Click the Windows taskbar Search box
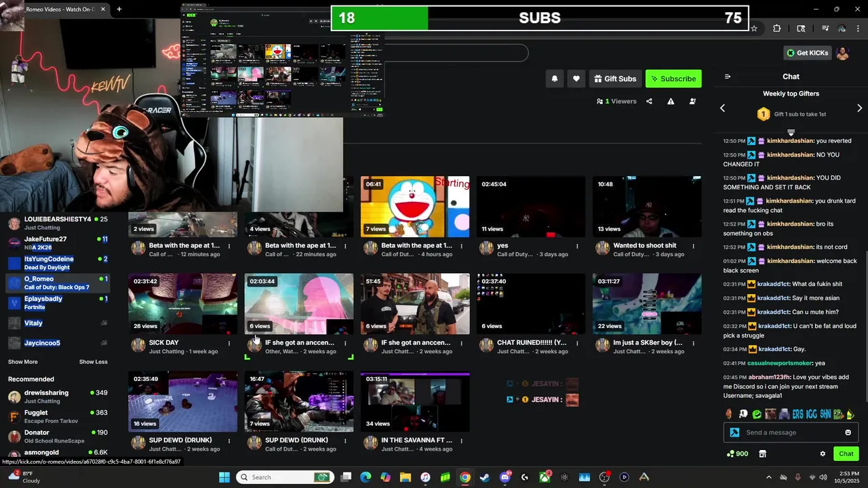The image size is (868, 488). click(x=284, y=477)
